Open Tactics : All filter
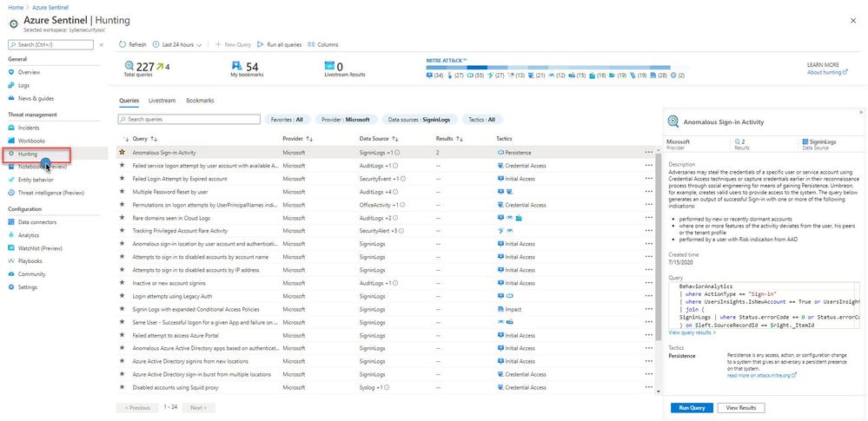This screenshot has width=868, height=421. pos(482,120)
